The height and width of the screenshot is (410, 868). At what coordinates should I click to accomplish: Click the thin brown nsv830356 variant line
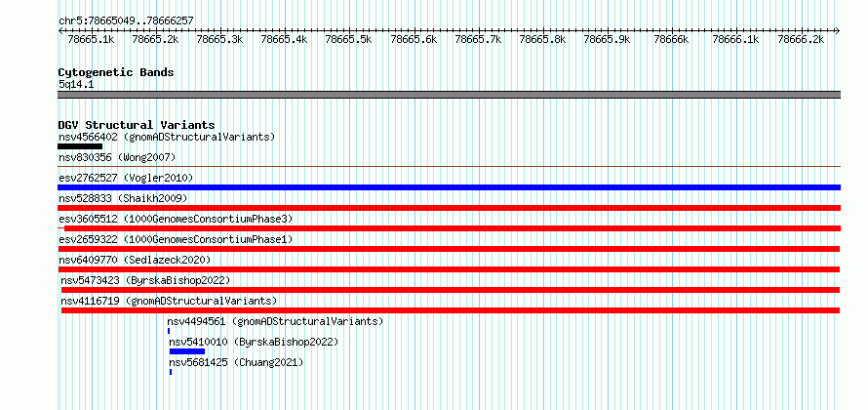(x=450, y=166)
